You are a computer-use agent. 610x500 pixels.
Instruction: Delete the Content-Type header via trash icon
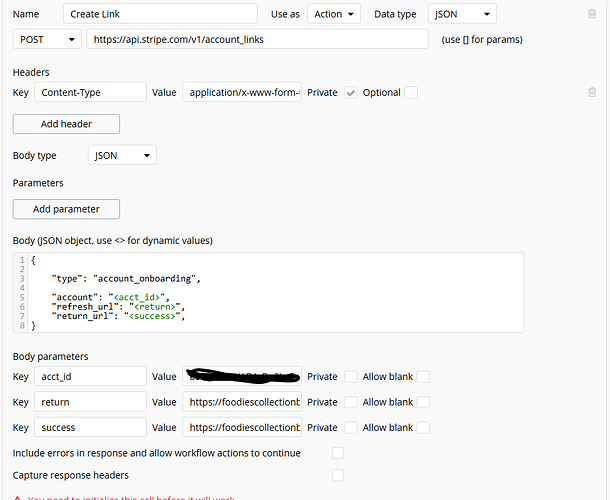[592, 92]
